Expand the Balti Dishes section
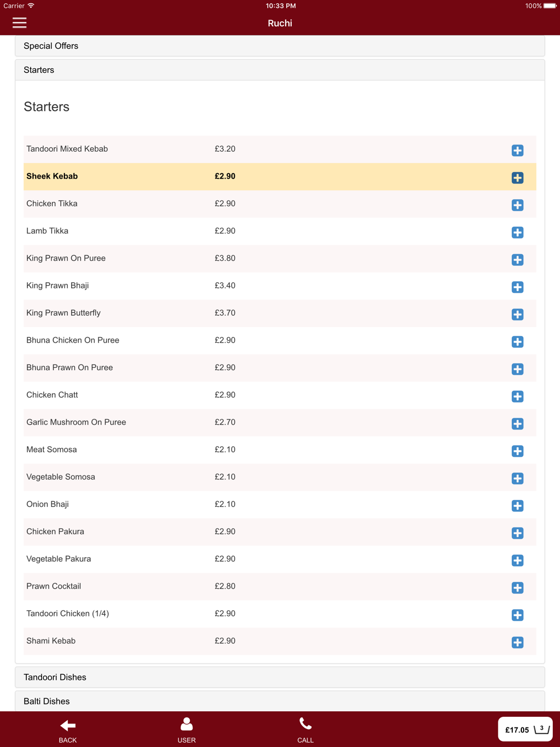 pos(280,701)
